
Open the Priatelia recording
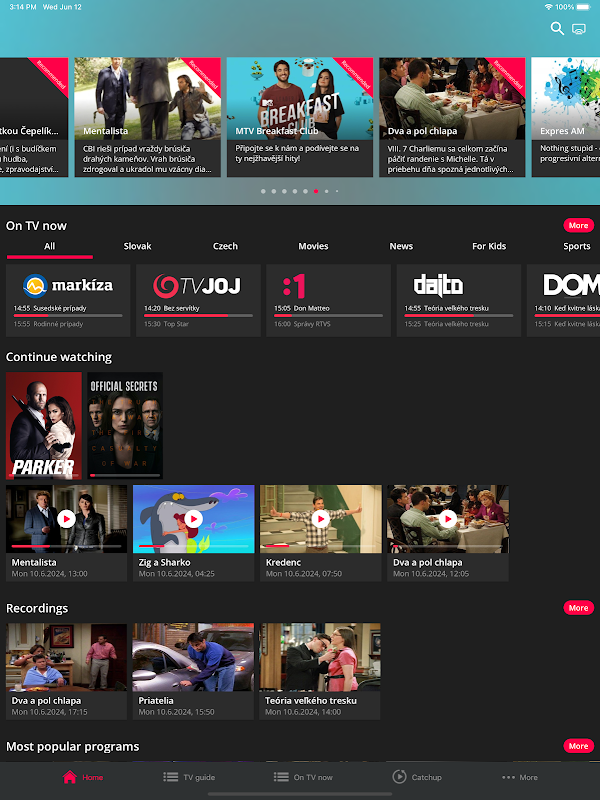(x=193, y=671)
